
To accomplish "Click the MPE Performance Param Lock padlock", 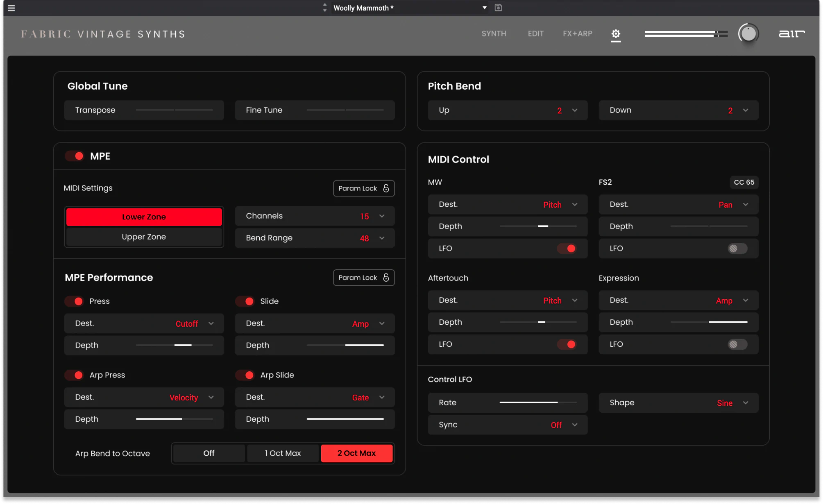I will [386, 278].
